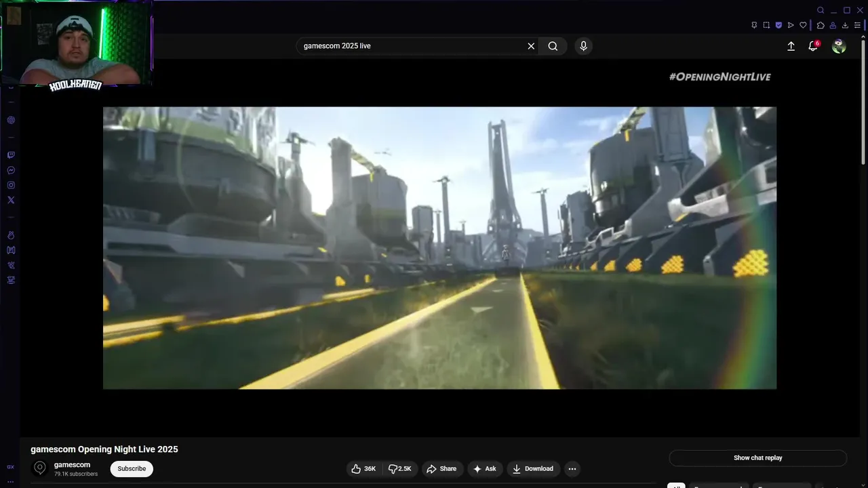Viewport: 868px width, 488px height.
Task: Click the pin icon in browser toolbar
Action: [x=754, y=25]
